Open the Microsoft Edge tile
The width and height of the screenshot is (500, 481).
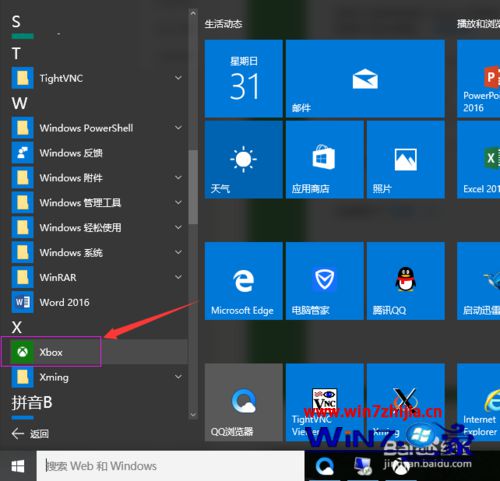243,281
